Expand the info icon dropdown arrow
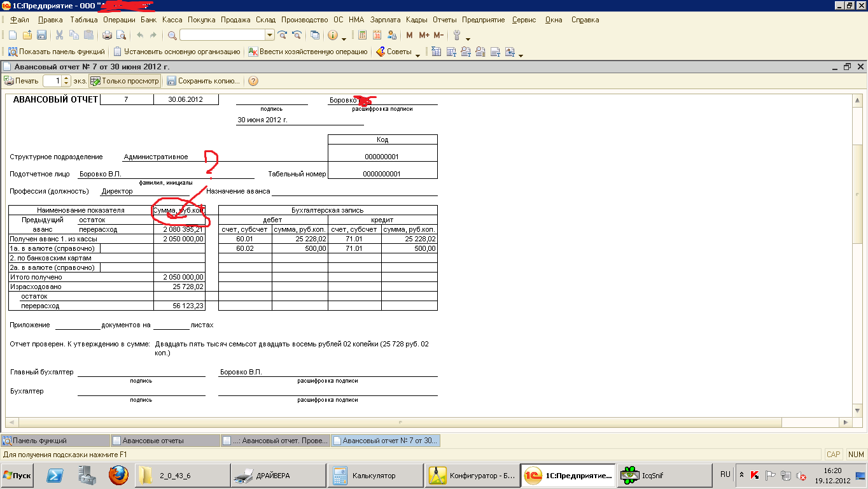Screen dimensions: 868x489 (x=344, y=37)
